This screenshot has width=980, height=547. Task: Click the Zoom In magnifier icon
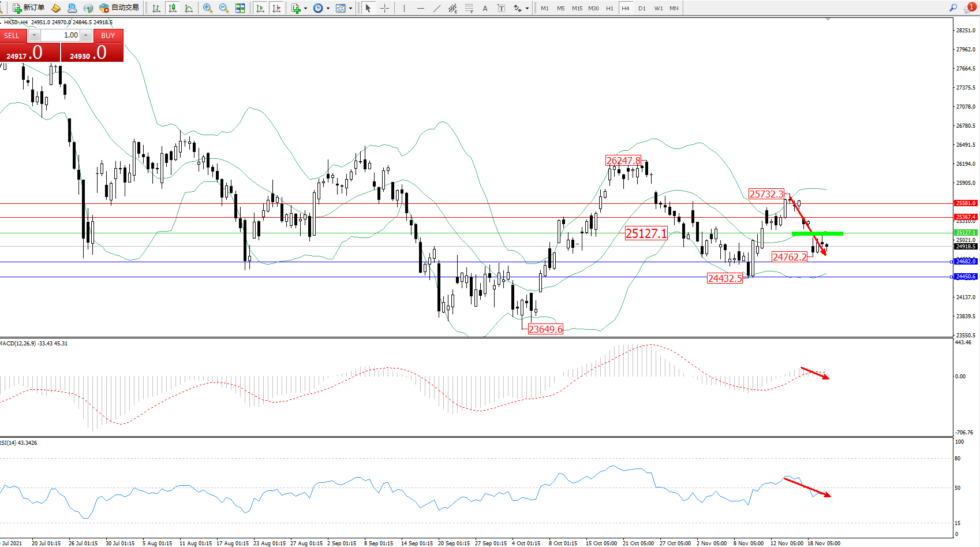click(x=208, y=8)
